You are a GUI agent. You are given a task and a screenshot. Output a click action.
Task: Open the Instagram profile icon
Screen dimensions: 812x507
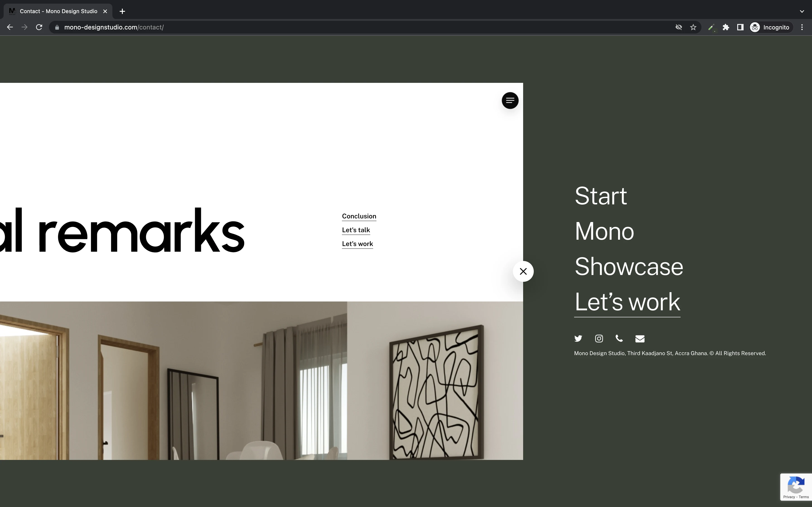click(599, 338)
